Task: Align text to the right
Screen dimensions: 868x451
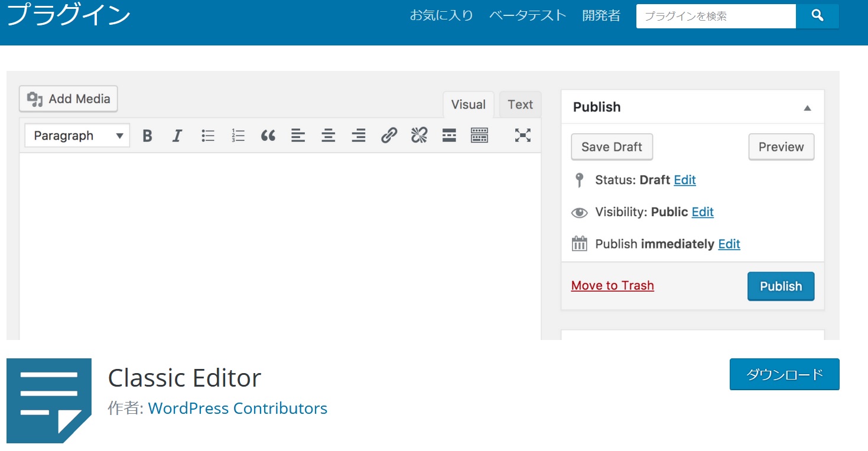Action: pyautogui.click(x=358, y=135)
